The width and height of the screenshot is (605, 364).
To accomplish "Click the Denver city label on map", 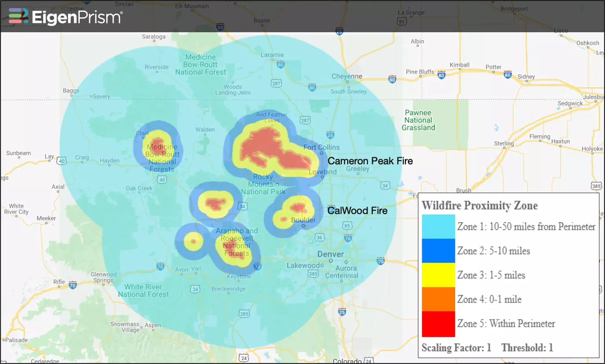I will pyautogui.click(x=331, y=254).
